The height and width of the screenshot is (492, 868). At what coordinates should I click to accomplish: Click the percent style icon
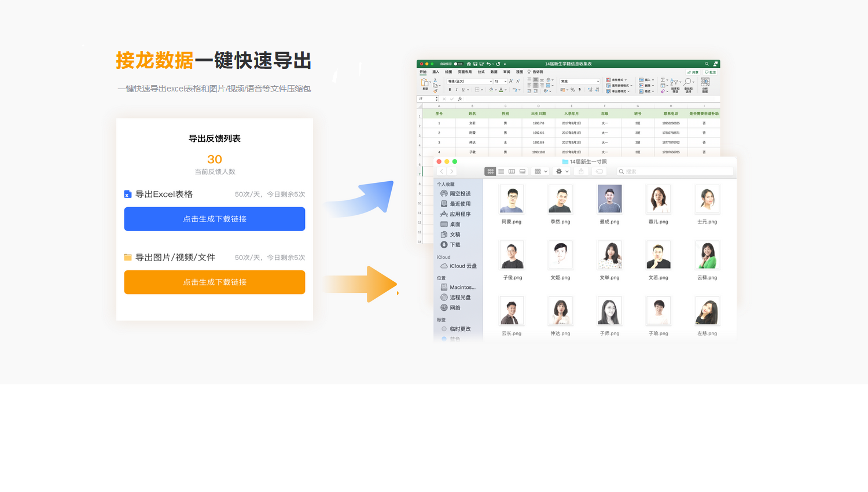[x=572, y=90]
